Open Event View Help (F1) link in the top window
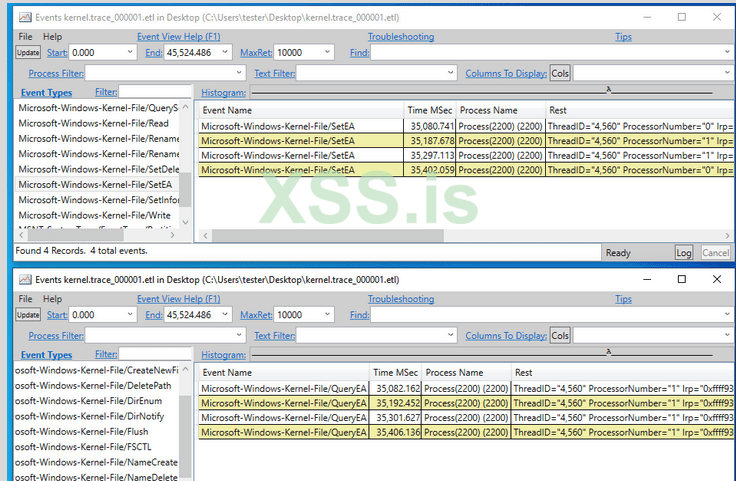This screenshot has height=481, width=736. point(178,37)
